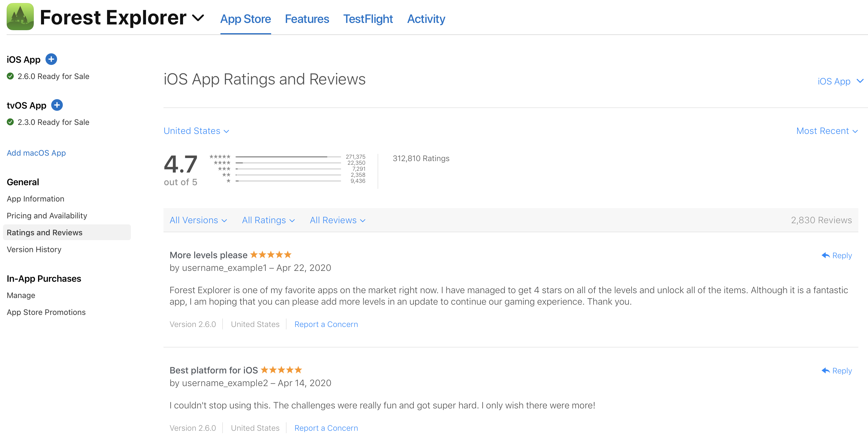Open the All Versions filter
Image resolution: width=868 pixels, height=441 pixels.
coord(198,220)
